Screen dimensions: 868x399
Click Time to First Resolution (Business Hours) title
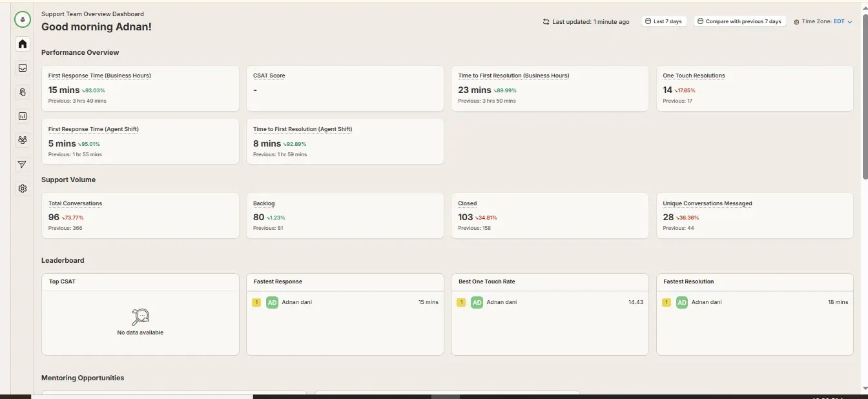click(513, 76)
